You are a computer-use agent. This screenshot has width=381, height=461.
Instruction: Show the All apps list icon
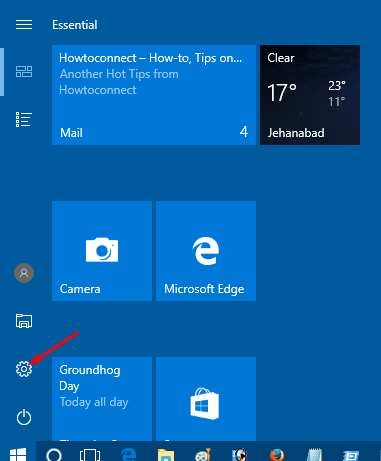pyautogui.click(x=24, y=120)
